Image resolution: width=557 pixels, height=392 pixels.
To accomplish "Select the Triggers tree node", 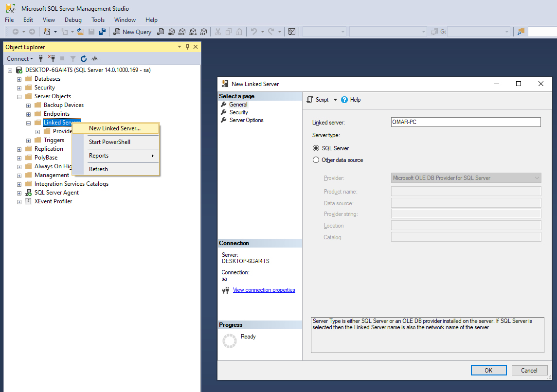I will pos(54,140).
